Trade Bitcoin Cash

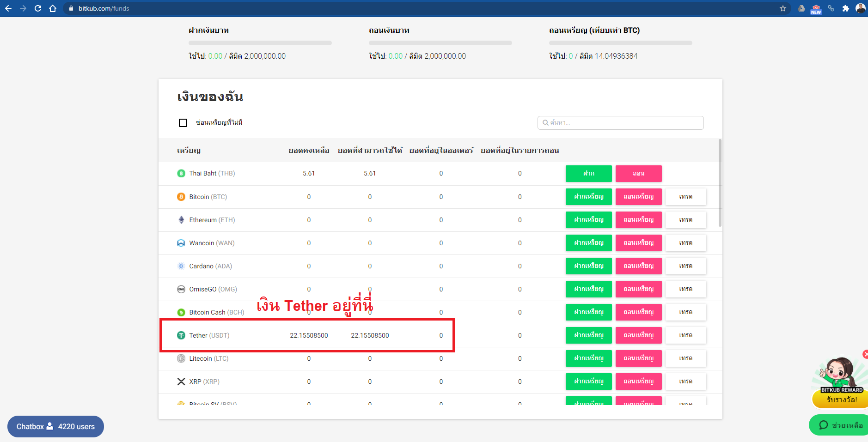(x=686, y=312)
